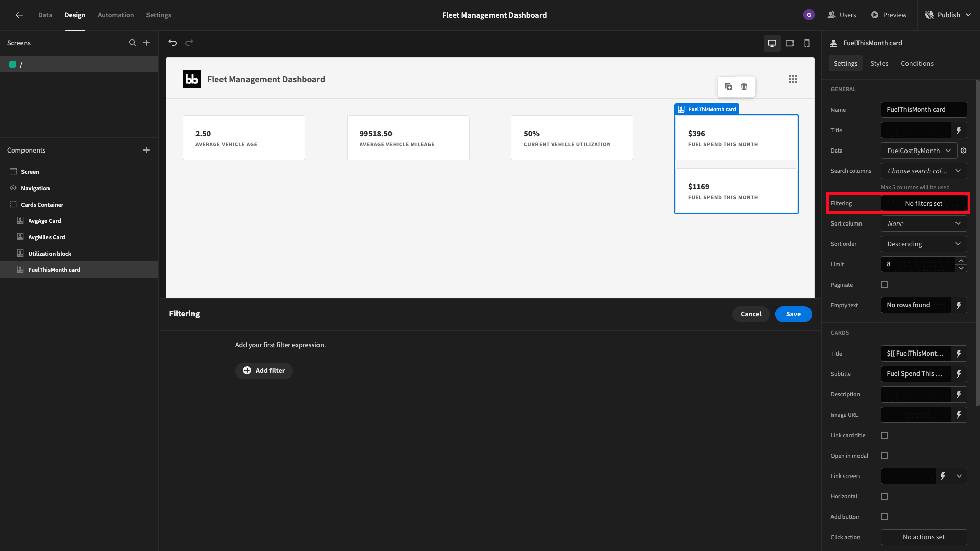Image resolution: width=980 pixels, height=551 pixels.
Task: Enable the Horizontal checkbox
Action: pos(885,496)
